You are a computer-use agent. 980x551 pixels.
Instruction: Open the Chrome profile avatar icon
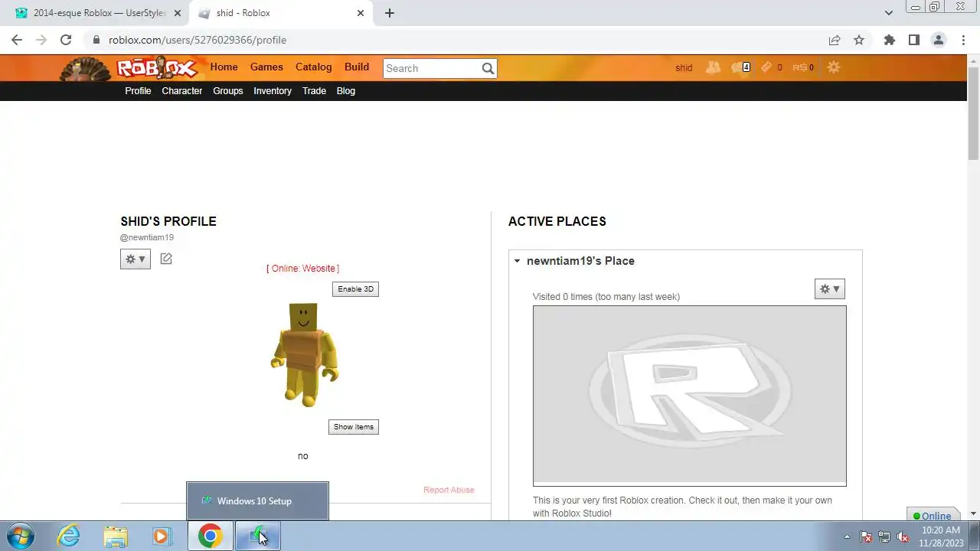[x=938, y=40]
